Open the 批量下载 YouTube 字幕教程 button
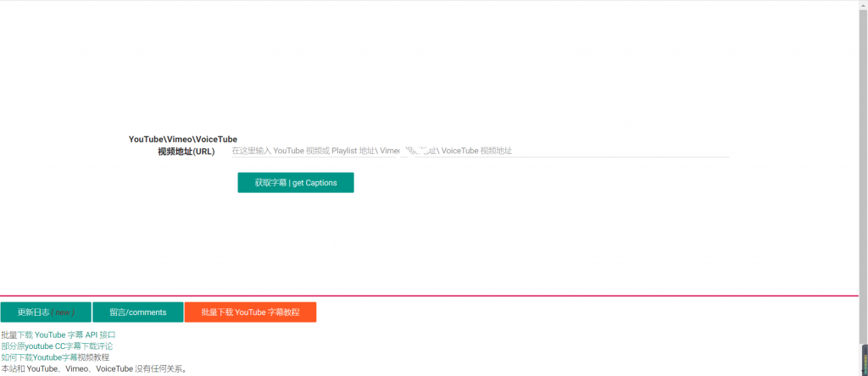The width and height of the screenshot is (868, 376). click(x=250, y=312)
